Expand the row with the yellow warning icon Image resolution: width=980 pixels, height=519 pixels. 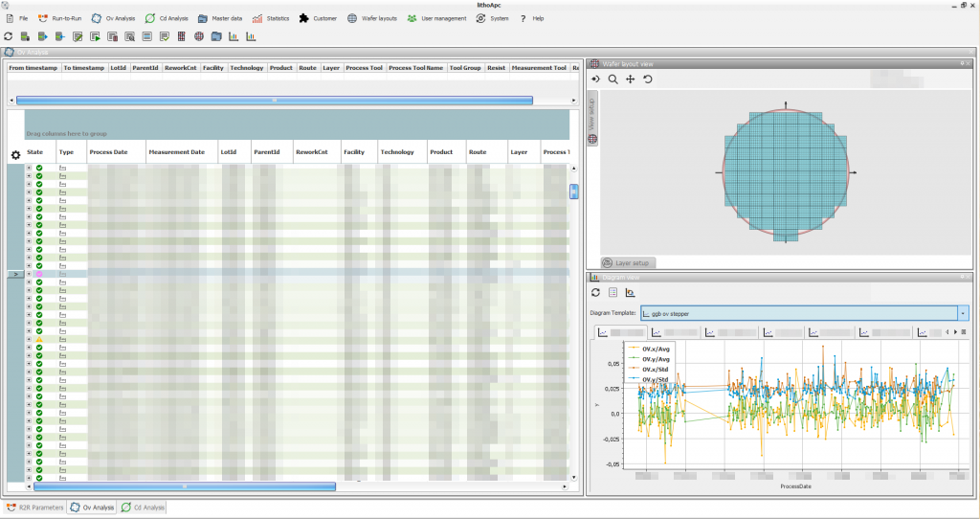(x=29, y=339)
